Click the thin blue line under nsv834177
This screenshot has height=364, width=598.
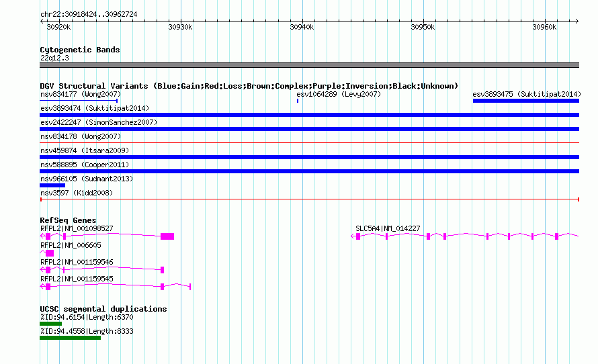tap(79, 101)
